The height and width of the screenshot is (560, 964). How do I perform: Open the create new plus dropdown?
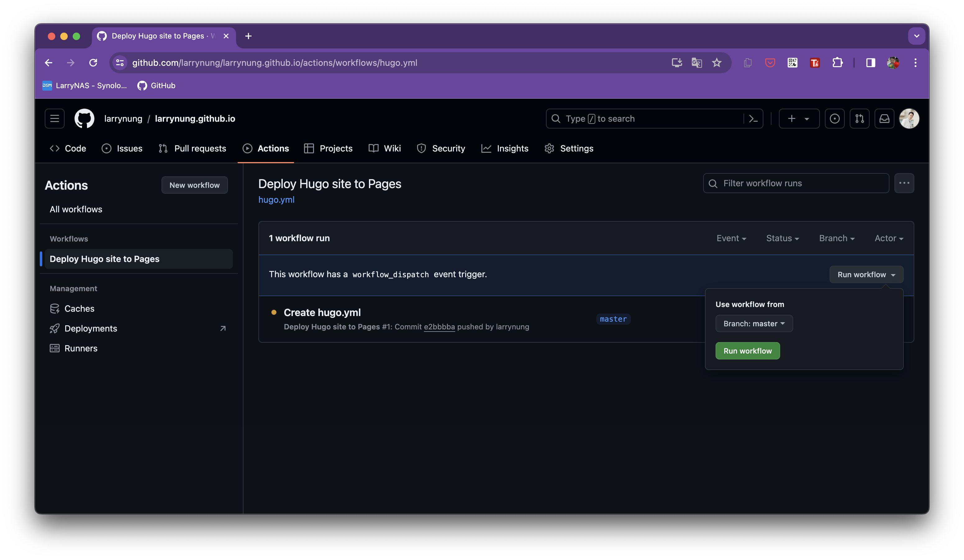coord(799,119)
